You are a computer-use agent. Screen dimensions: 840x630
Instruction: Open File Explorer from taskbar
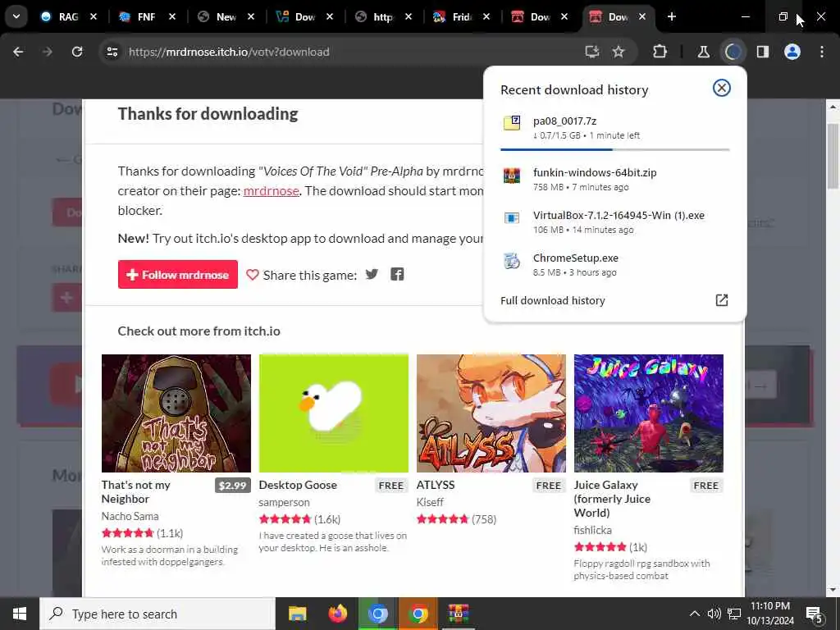pyautogui.click(x=297, y=614)
